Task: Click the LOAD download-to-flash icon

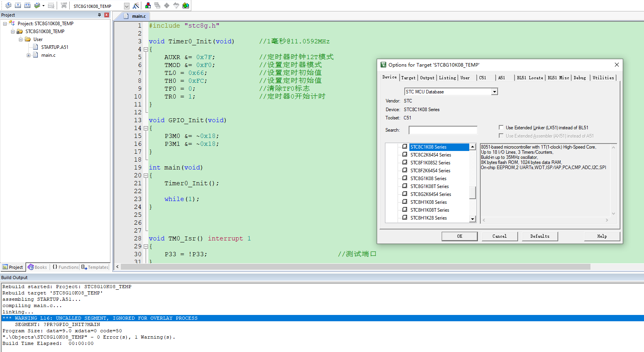Action: (x=64, y=6)
